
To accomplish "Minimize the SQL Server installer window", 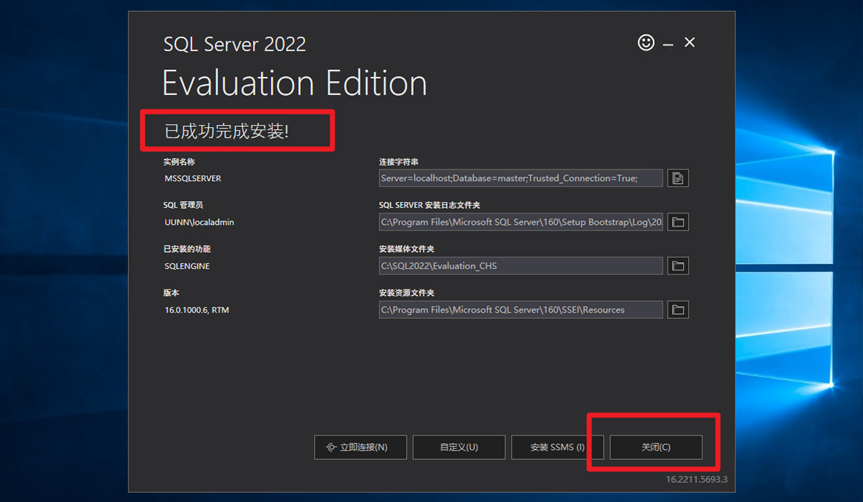I will (667, 43).
